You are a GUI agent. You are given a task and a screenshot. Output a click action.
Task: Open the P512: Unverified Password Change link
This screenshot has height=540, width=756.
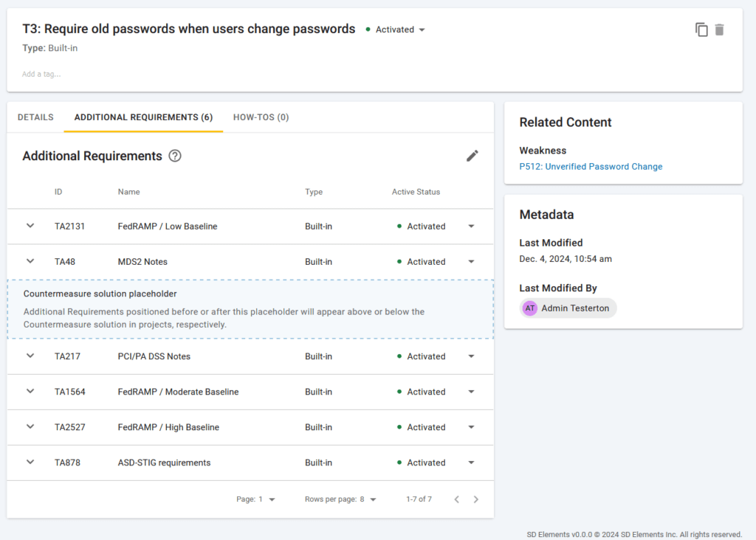[x=591, y=166]
